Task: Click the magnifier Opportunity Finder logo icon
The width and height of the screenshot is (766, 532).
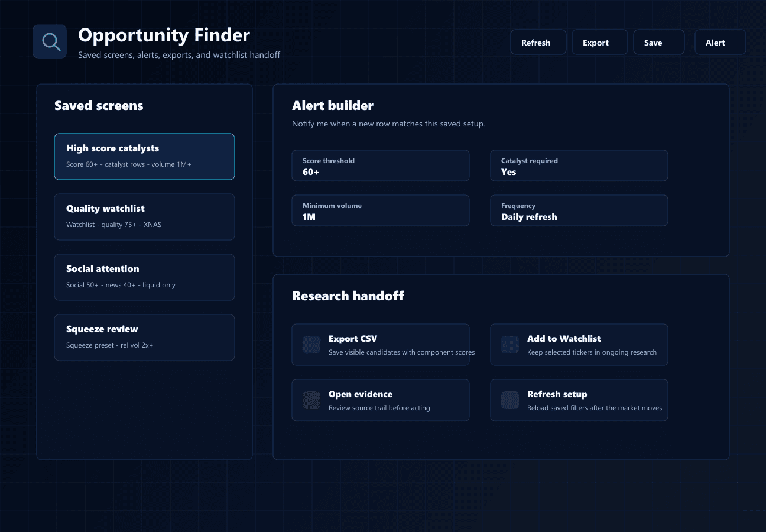Action: pos(50,41)
